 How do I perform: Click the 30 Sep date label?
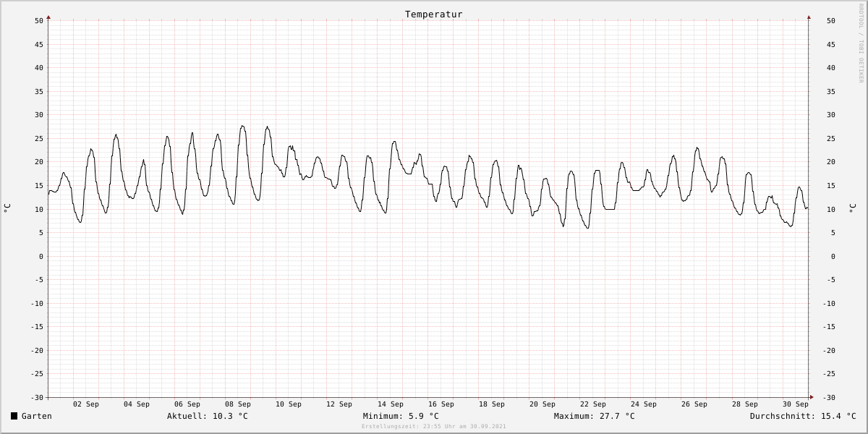[796, 404]
